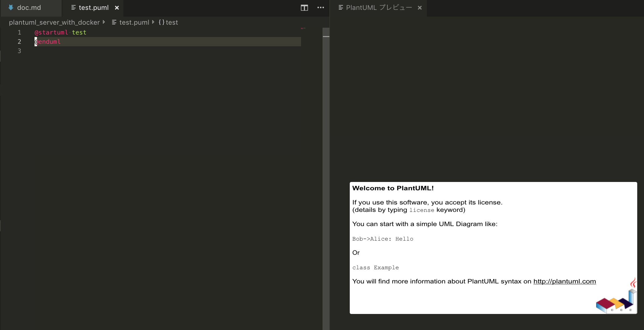Open the breadcrumb chevron after test.puml
The width and height of the screenshot is (644, 330).
pyautogui.click(x=153, y=22)
